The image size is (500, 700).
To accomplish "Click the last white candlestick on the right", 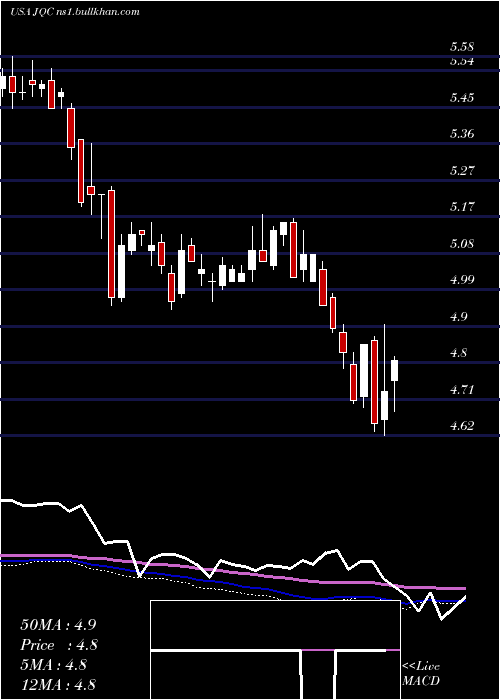I will click(395, 371).
